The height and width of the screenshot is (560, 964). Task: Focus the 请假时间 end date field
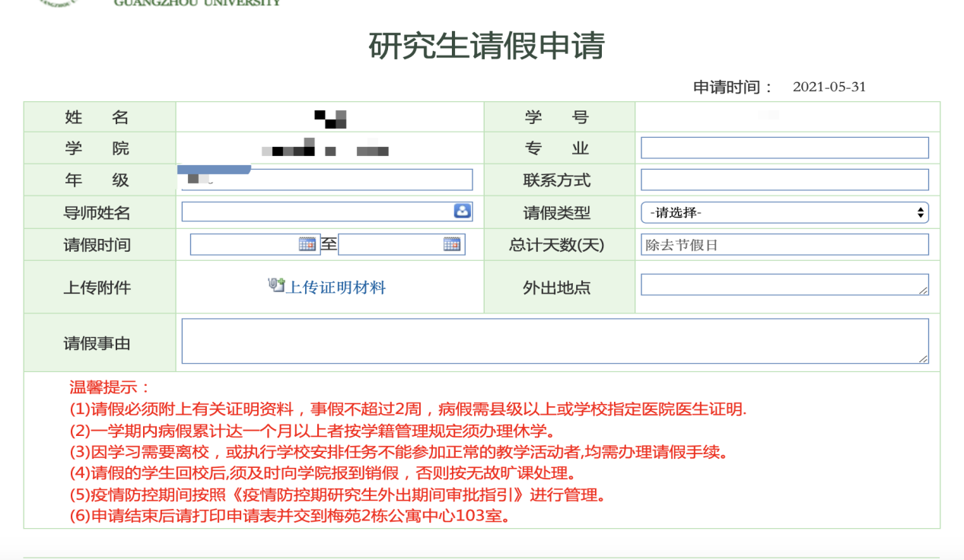[x=390, y=244]
